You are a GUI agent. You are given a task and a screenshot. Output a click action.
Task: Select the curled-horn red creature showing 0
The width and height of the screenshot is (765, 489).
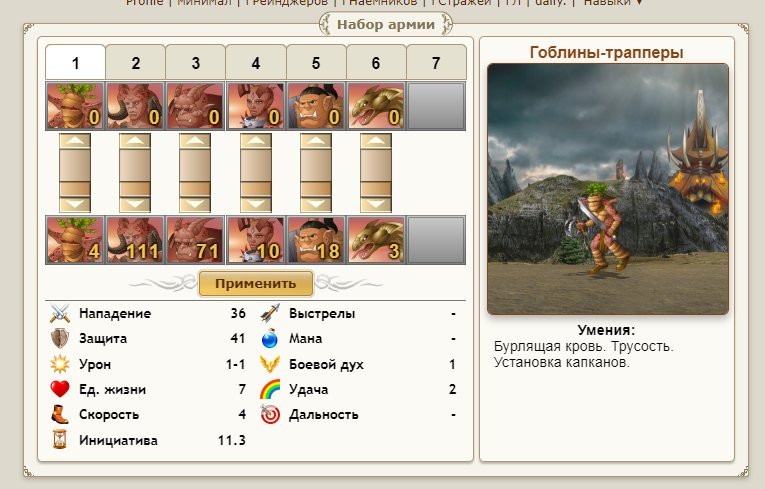coord(135,106)
